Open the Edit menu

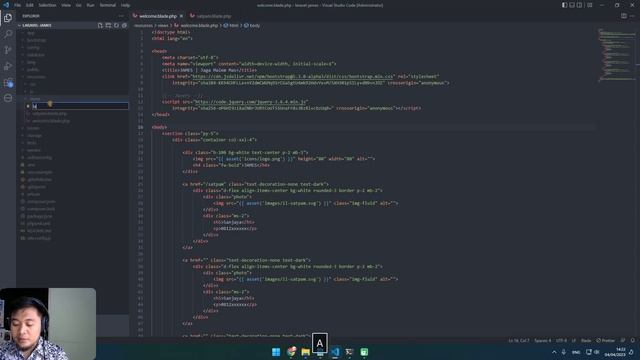pyautogui.click(x=30, y=5)
